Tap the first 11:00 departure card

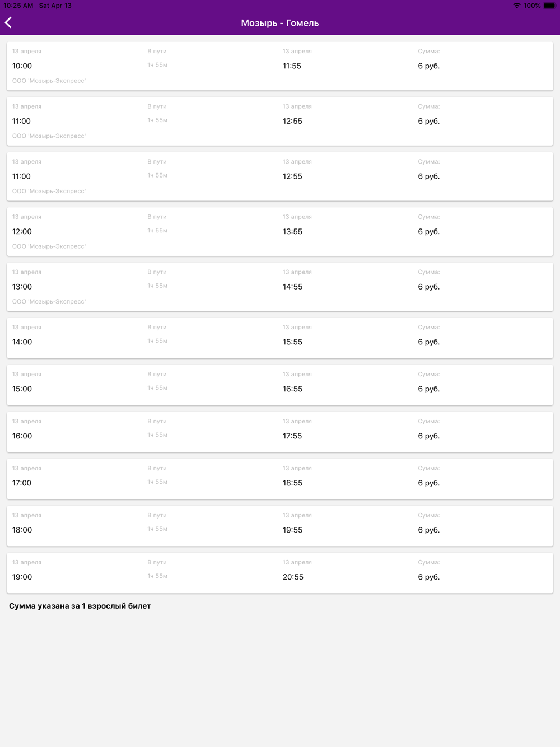[279, 122]
